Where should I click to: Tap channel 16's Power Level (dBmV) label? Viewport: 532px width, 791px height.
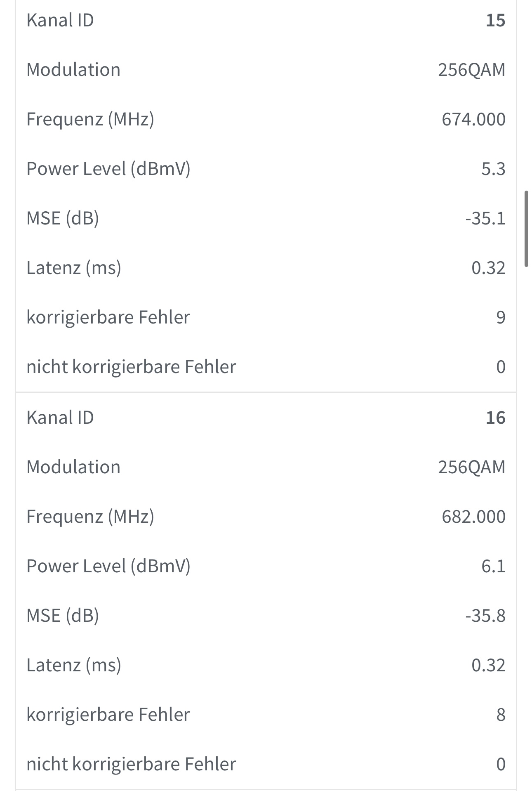click(x=108, y=566)
